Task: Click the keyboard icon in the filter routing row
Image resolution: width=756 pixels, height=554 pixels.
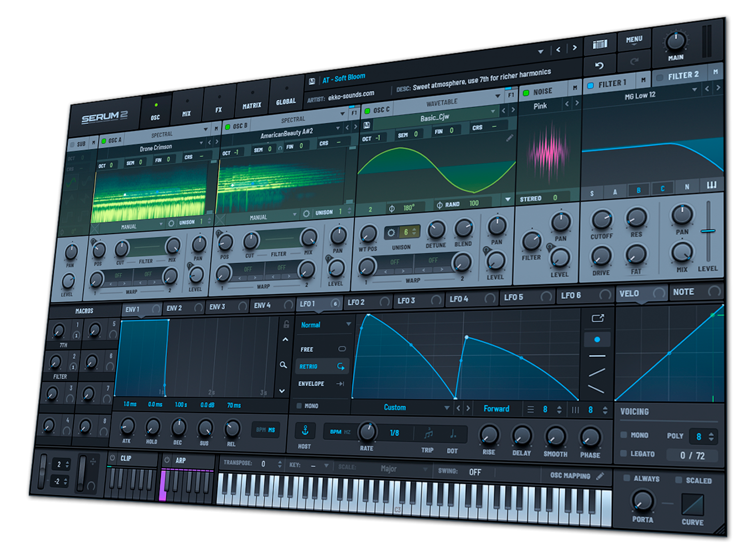Action: point(712,185)
